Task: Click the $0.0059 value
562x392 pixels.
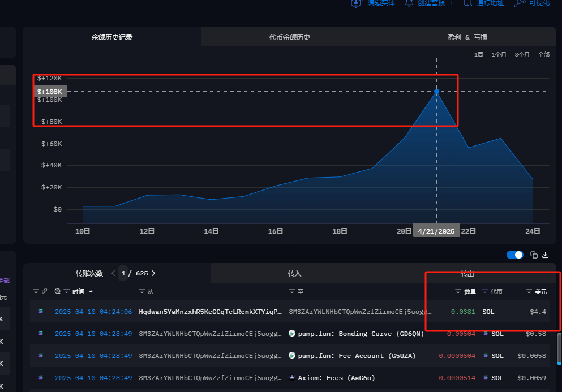Action: 532,378
